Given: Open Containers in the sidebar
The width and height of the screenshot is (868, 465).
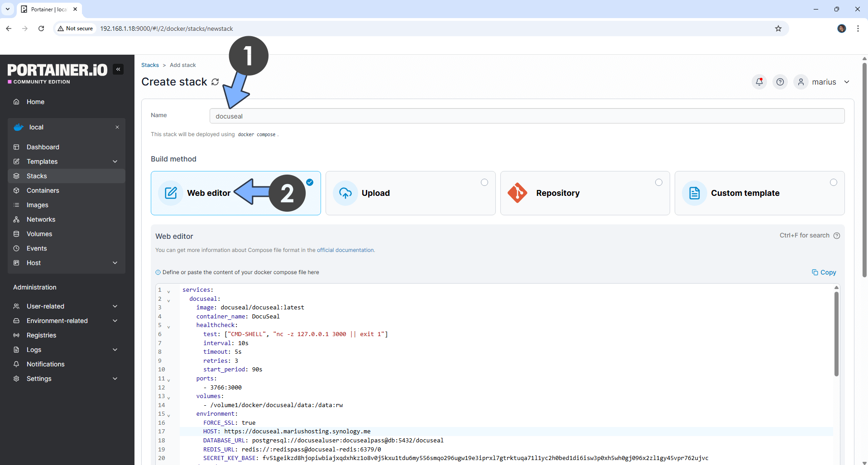Looking at the screenshot, I should tap(43, 190).
